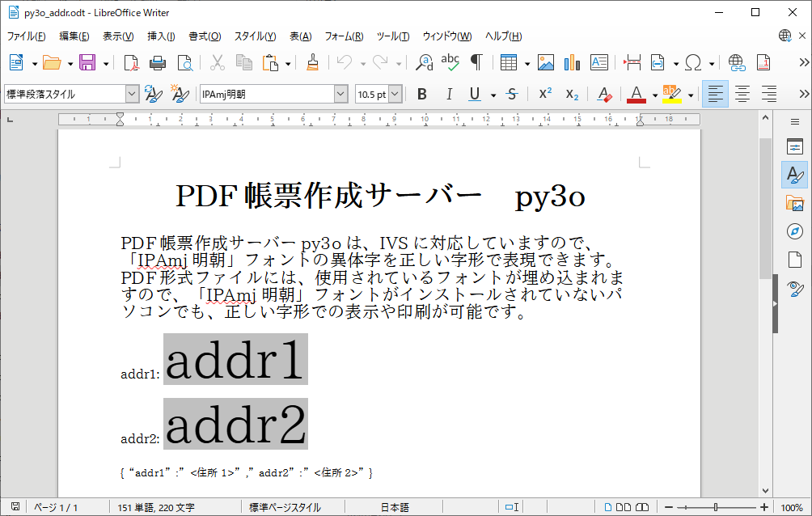Open underline style dropdown arrow
Image resolution: width=812 pixels, height=516 pixels.
click(x=493, y=95)
